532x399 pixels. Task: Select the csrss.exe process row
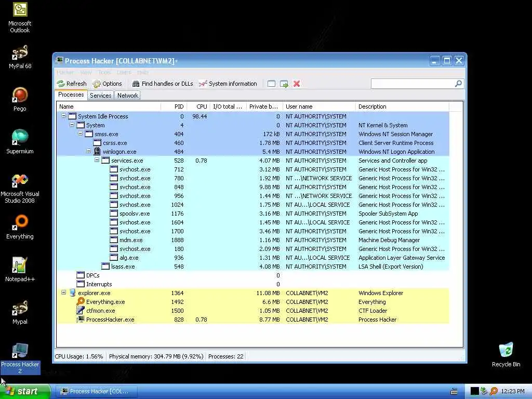click(x=253, y=143)
